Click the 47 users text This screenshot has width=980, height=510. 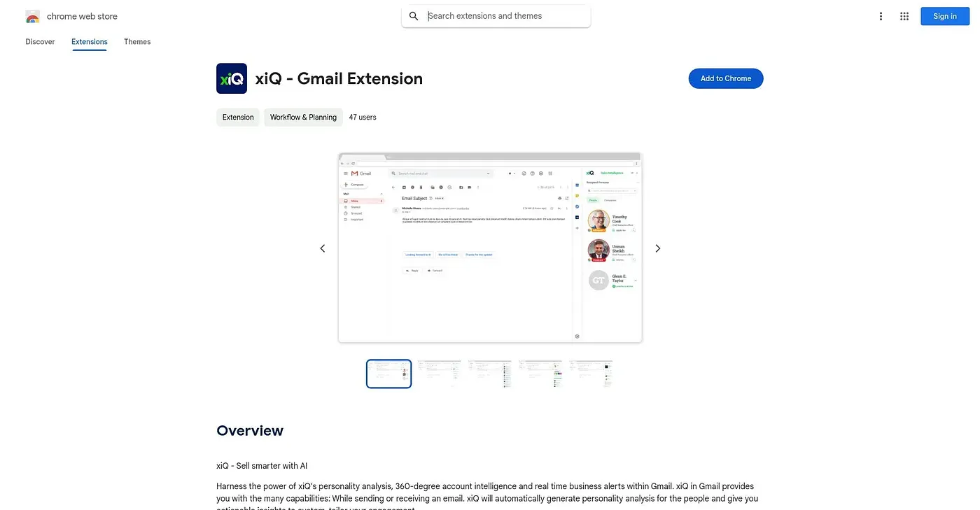(363, 118)
